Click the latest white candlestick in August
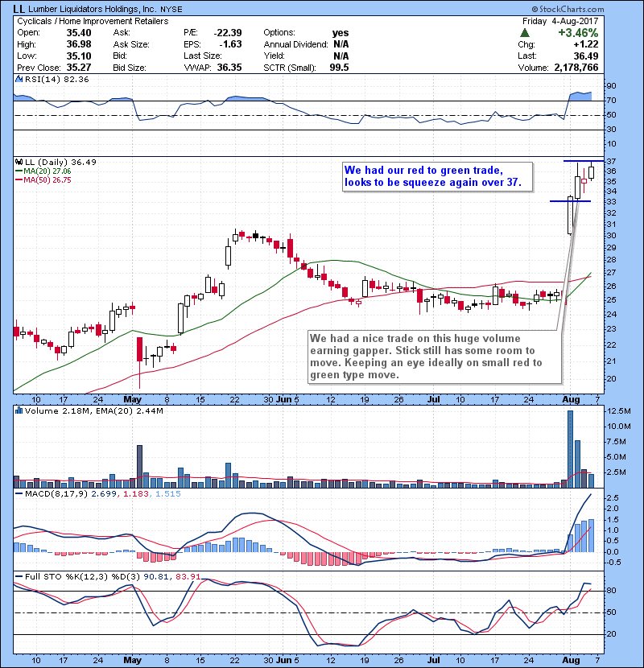Image resolution: width=644 pixels, height=668 pixels. 592,171
